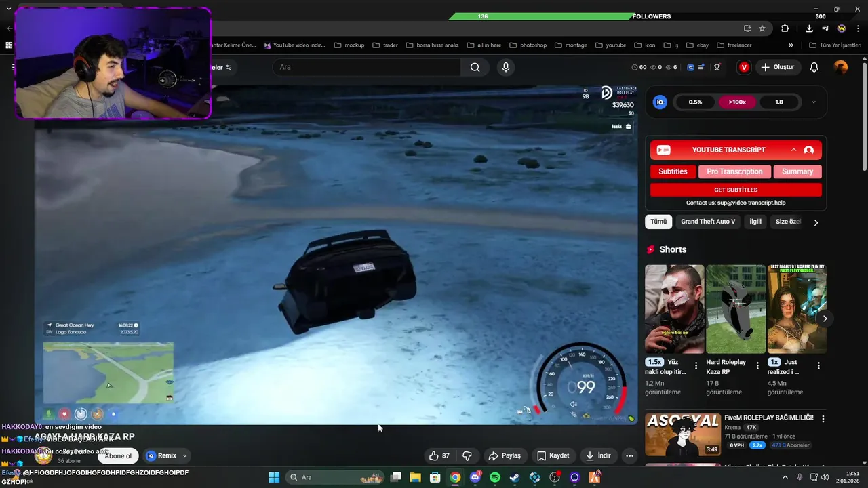Select the Subtitles tab
Viewport: 868px width, 488px height.
coord(673,171)
